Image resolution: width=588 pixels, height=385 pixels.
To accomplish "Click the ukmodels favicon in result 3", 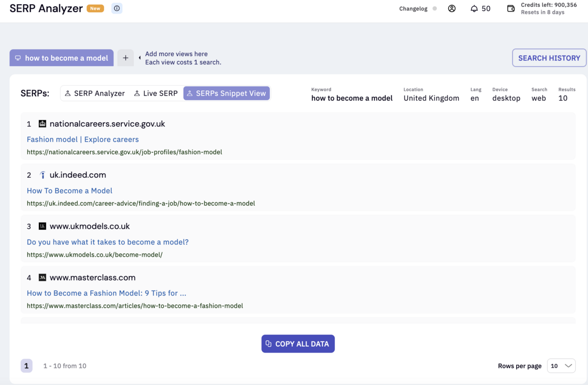I will [x=43, y=226].
